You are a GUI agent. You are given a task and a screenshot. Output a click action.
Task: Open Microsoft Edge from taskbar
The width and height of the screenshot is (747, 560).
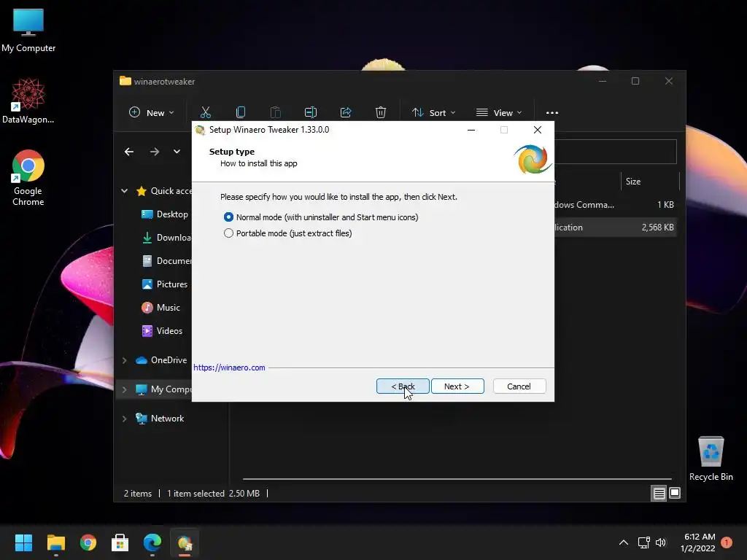point(152,542)
